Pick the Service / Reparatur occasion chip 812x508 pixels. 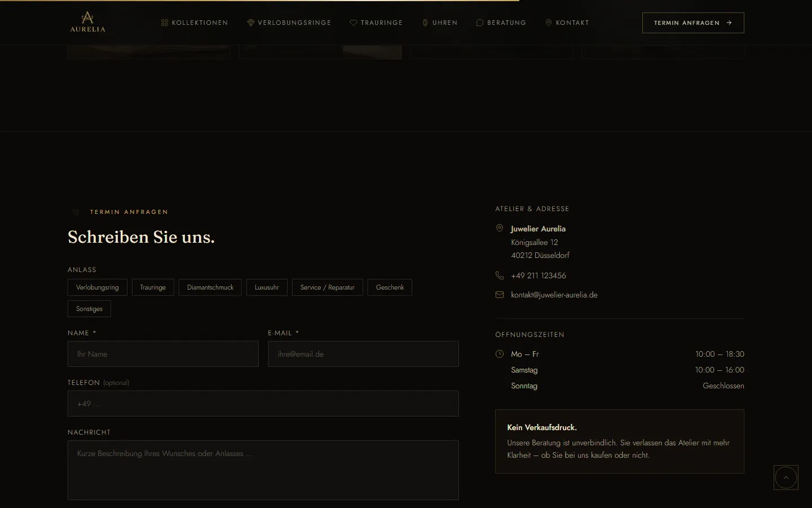point(328,287)
